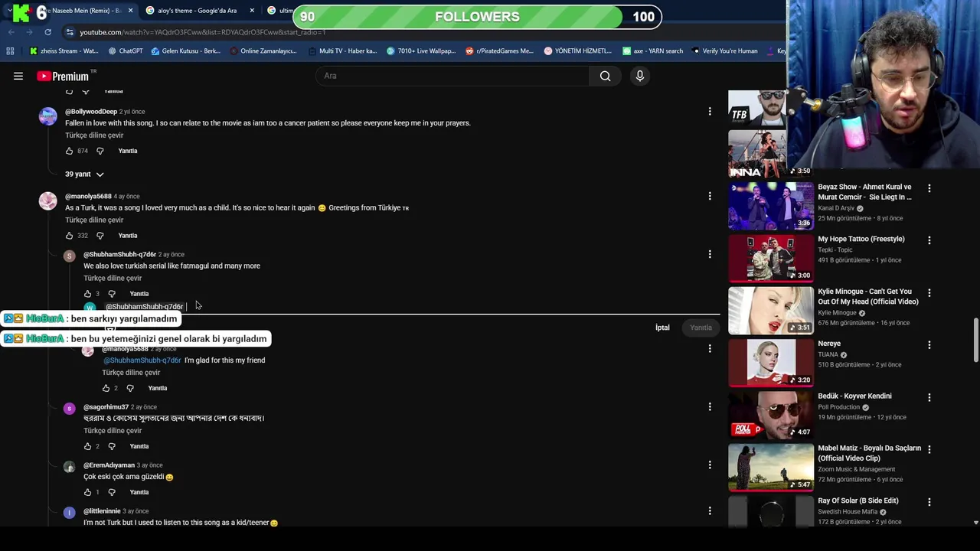
Task: Open Gelen Kutusu bookmark
Action: [185, 51]
